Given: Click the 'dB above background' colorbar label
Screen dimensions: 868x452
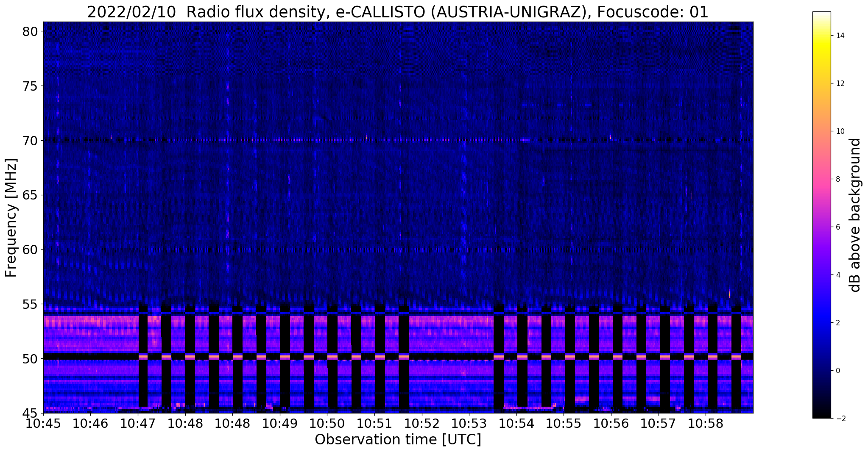Looking at the screenshot, I should (855, 215).
